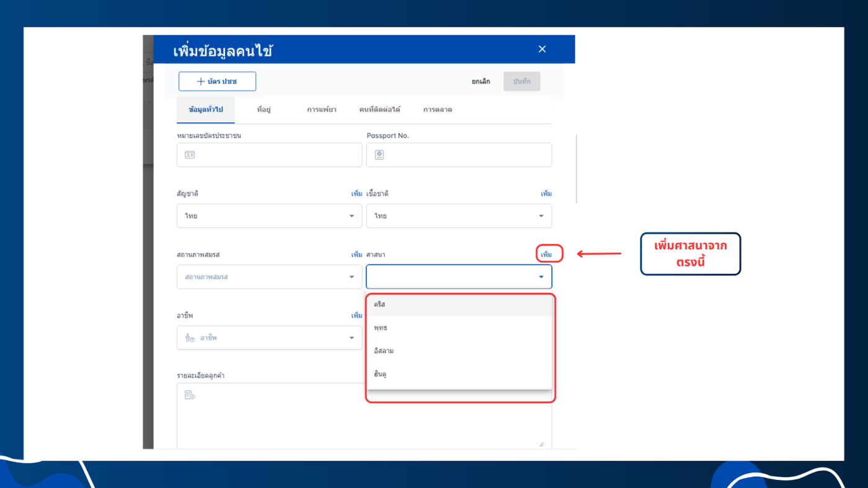
Task: Open the ข้อมูลทั่วไป tab
Action: [x=205, y=110]
